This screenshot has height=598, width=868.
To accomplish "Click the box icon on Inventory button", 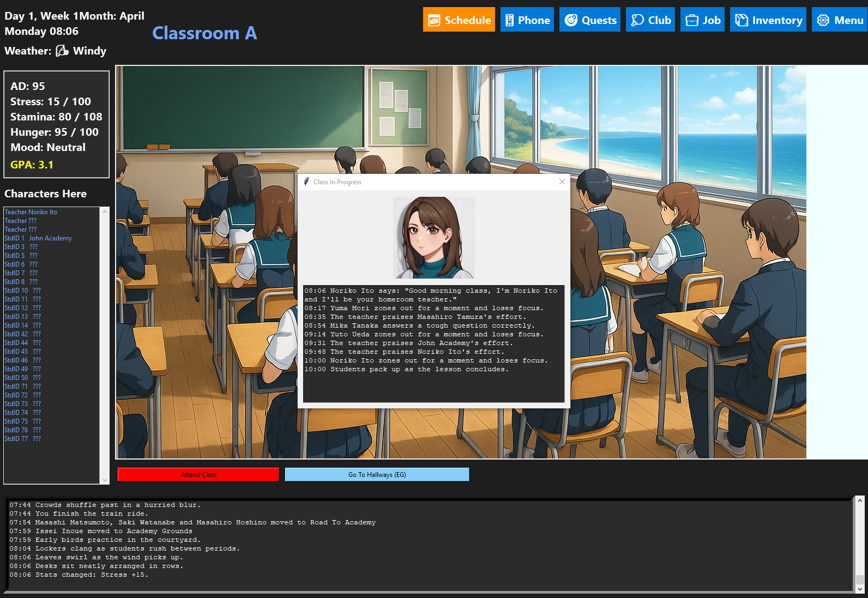I will pos(742,20).
